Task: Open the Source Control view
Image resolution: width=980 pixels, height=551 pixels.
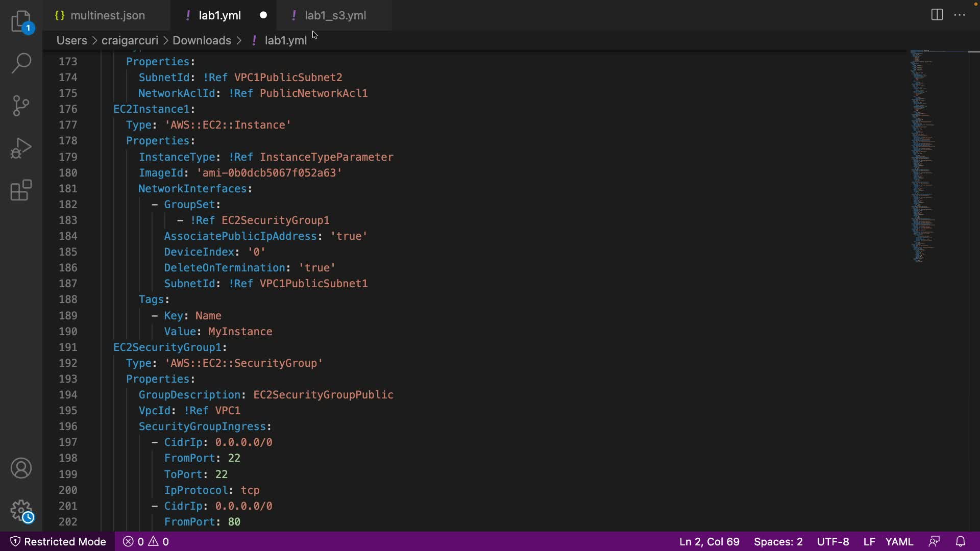Action: 21,106
